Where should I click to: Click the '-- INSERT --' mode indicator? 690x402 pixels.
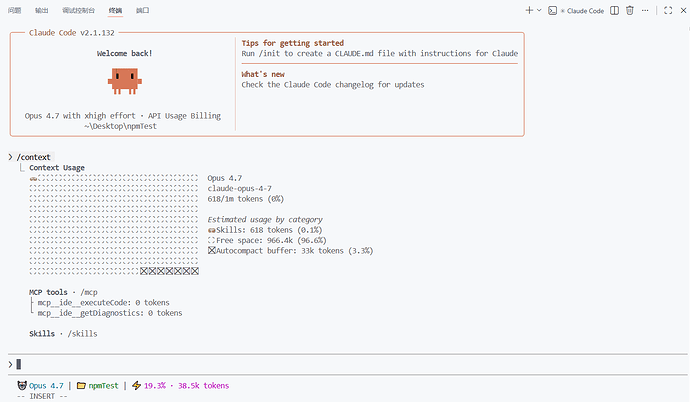click(42, 396)
